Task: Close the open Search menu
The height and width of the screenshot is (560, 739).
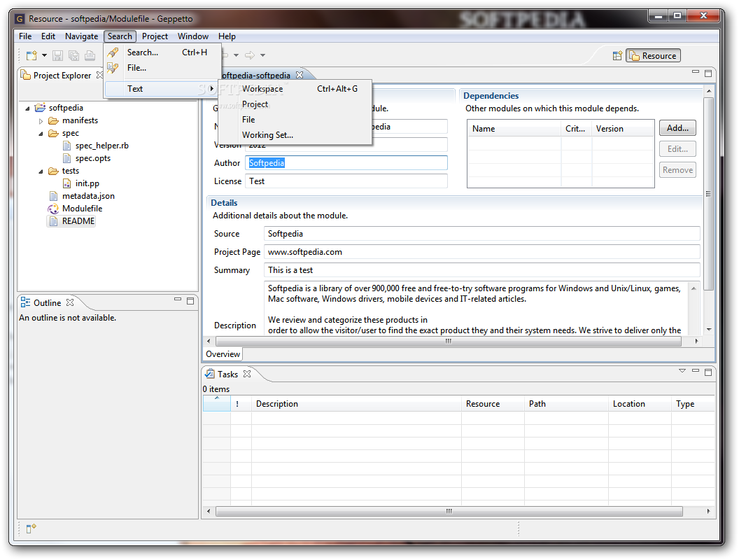Action: pos(120,36)
